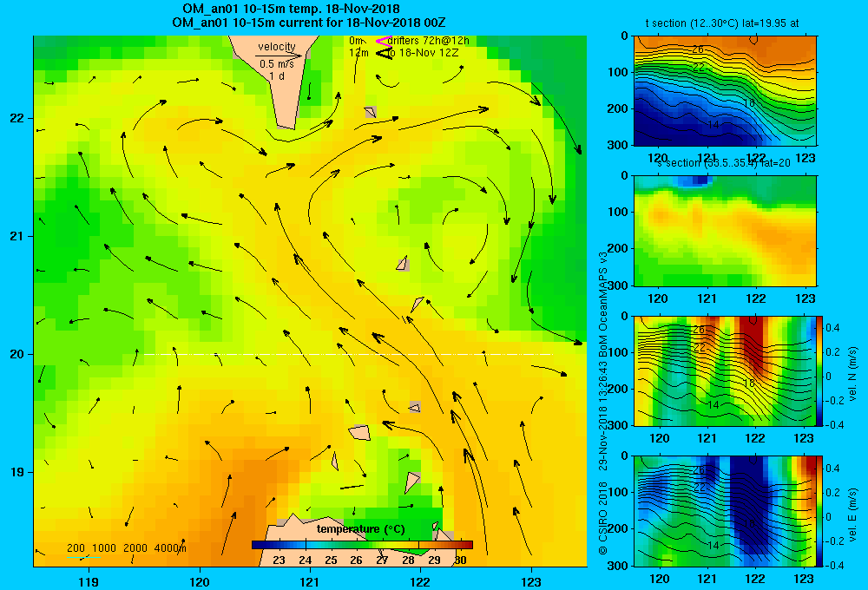Select the '0.5 m/s' velocity scale label
868x590 pixels.
(277, 64)
